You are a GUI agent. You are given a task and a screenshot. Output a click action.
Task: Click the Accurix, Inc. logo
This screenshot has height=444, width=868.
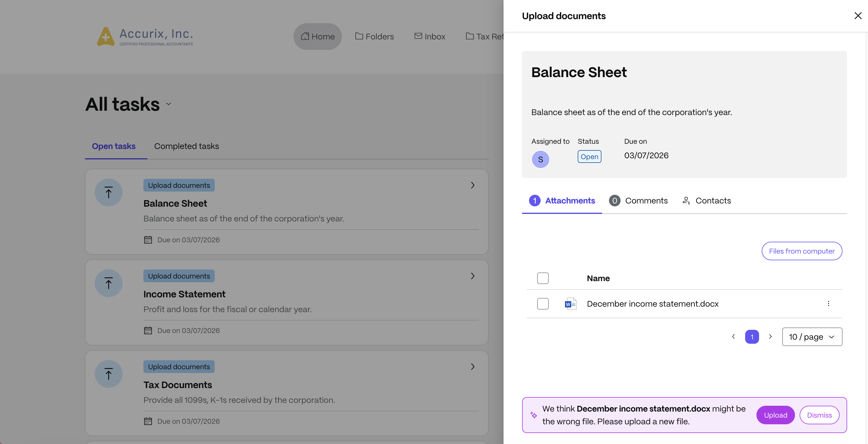pyautogui.click(x=145, y=37)
